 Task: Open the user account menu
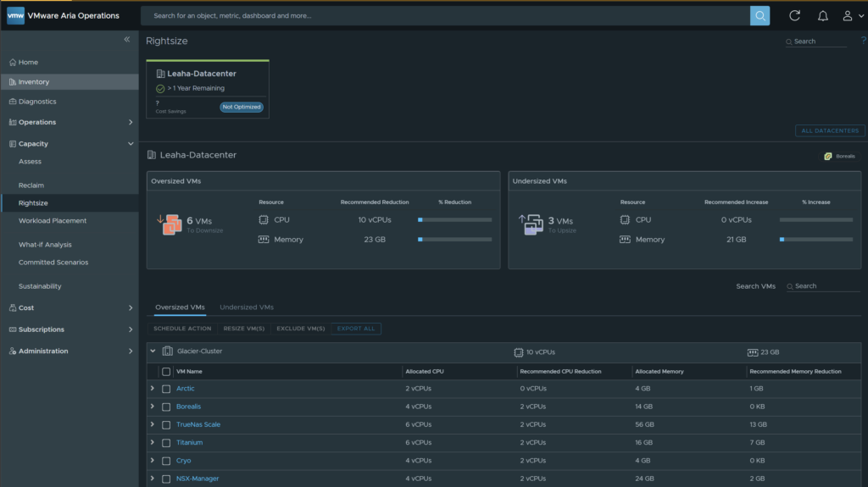point(853,15)
